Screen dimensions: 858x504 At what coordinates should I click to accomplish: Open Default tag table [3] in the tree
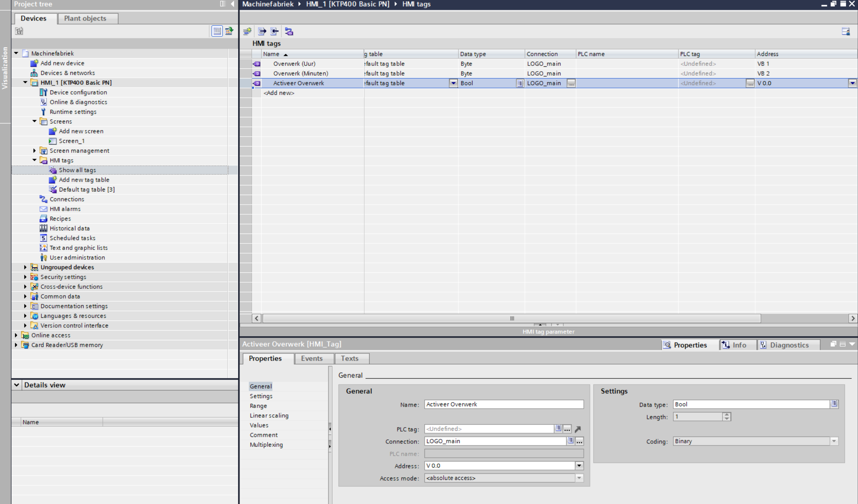pyautogui.click(x=86, y=189)
